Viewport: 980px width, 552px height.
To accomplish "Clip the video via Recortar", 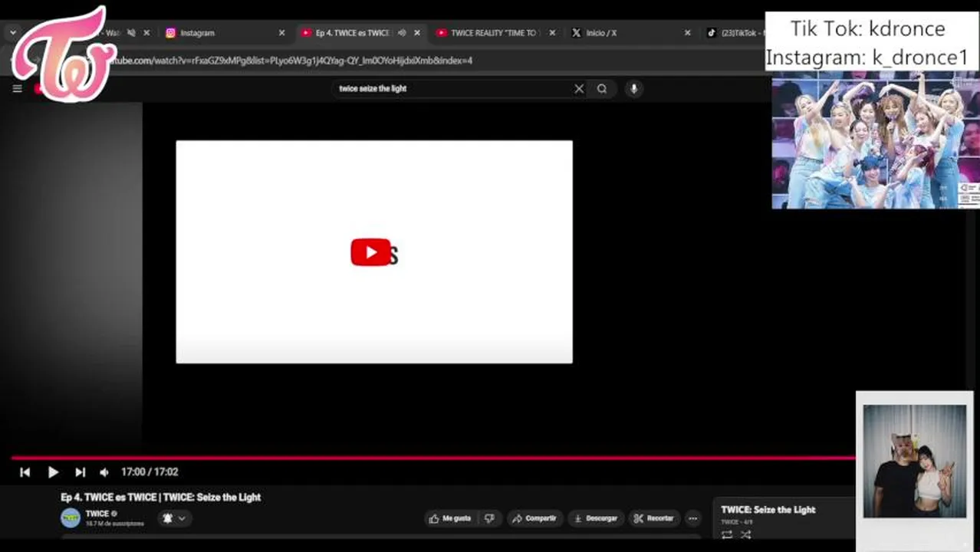I will pyautogui.click(x=653, y=518).
